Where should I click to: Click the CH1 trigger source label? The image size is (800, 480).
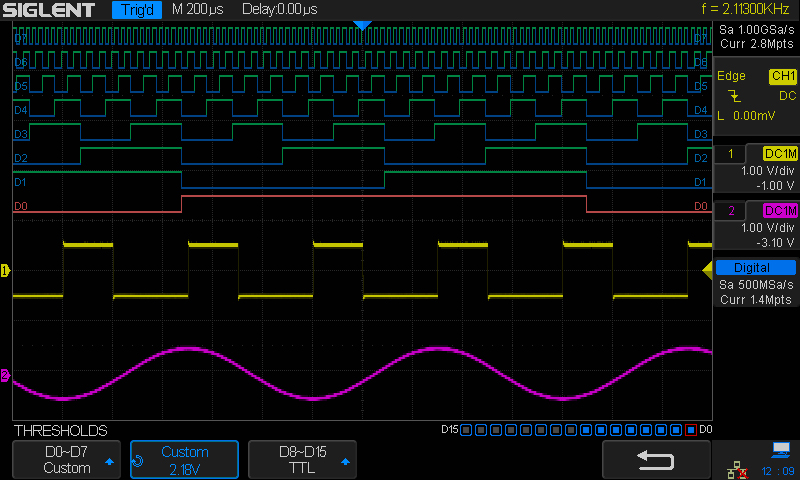coord(783,76)
